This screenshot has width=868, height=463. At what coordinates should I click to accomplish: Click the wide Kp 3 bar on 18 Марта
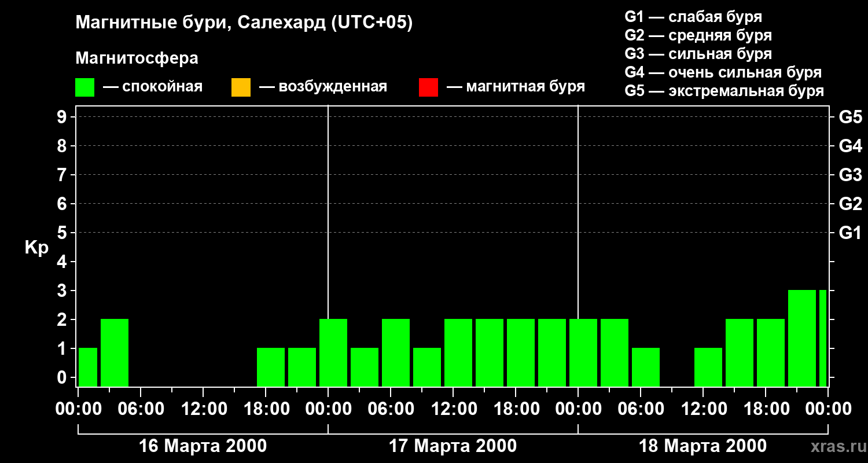[802, 339]
